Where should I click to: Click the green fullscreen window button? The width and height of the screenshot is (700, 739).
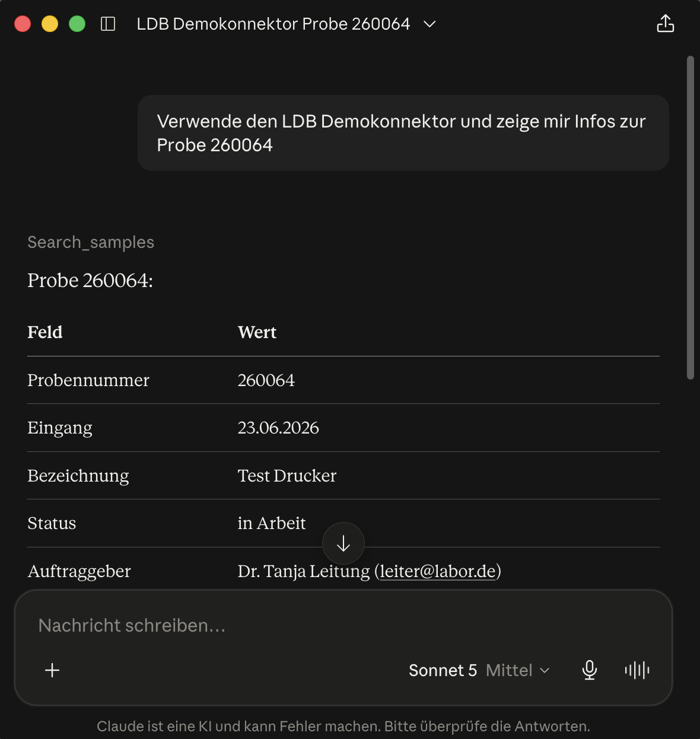pos(77,24)
